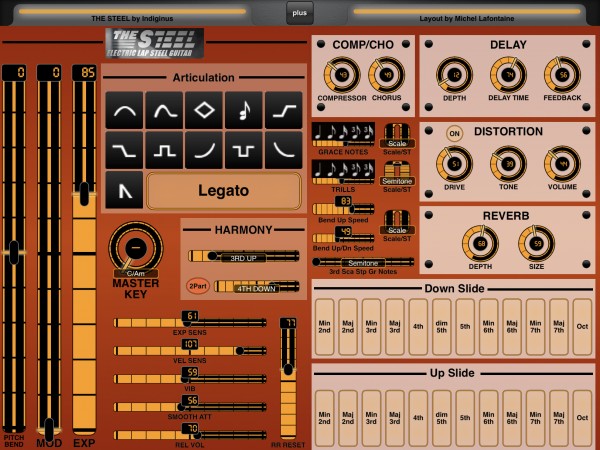This screenshot has width=600, height=450.
Task: Click the MOD slider handle
Action: [x=49, y=429]
